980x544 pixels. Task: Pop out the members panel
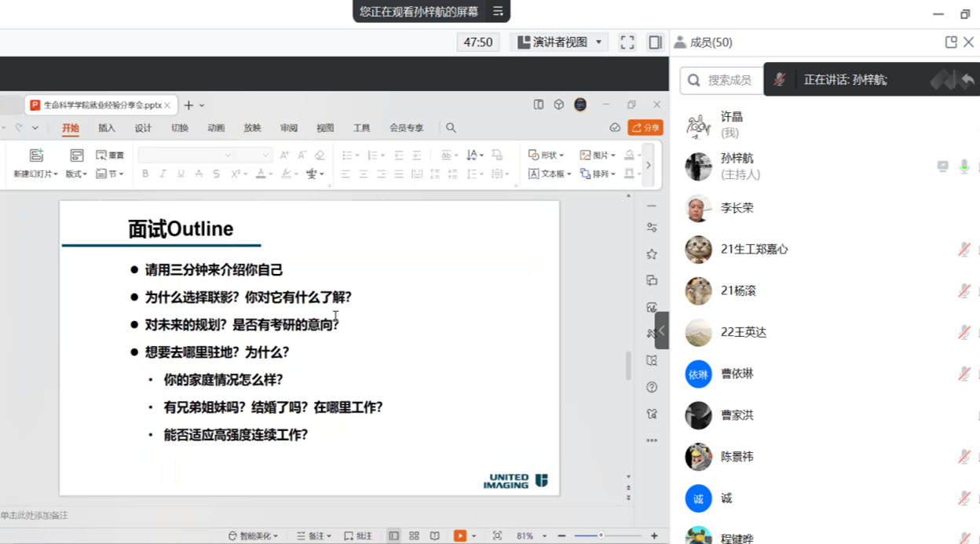point(951,42)
